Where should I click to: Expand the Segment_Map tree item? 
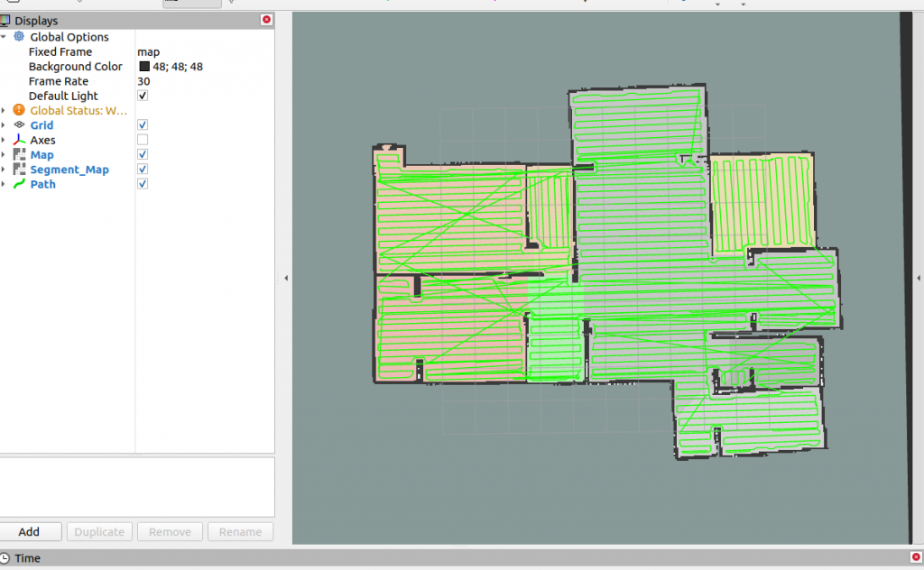point(5,169)
